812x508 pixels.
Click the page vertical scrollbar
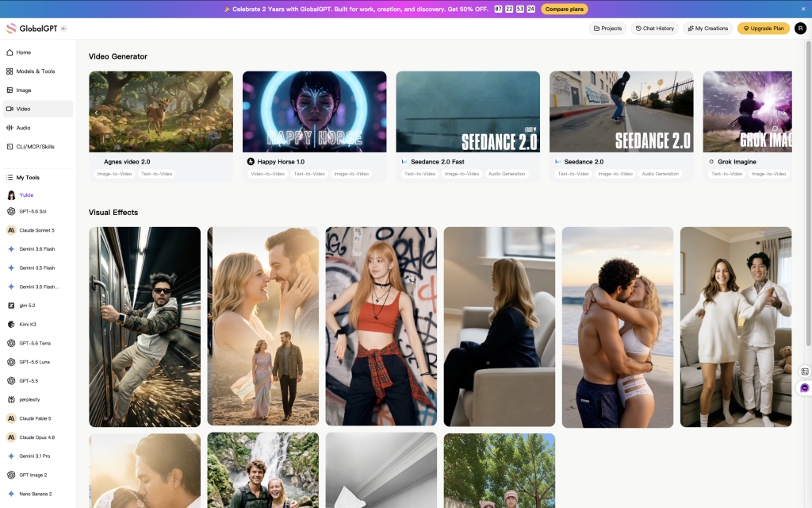point(808,194)
